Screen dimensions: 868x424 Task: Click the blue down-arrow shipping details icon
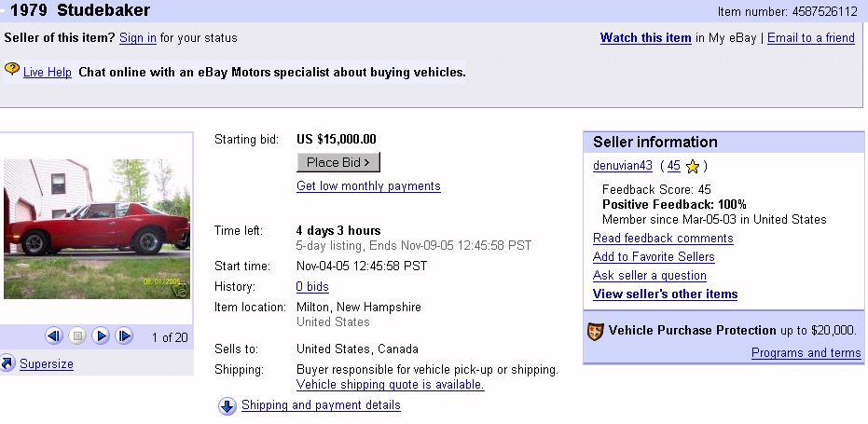tap(227, 406)
